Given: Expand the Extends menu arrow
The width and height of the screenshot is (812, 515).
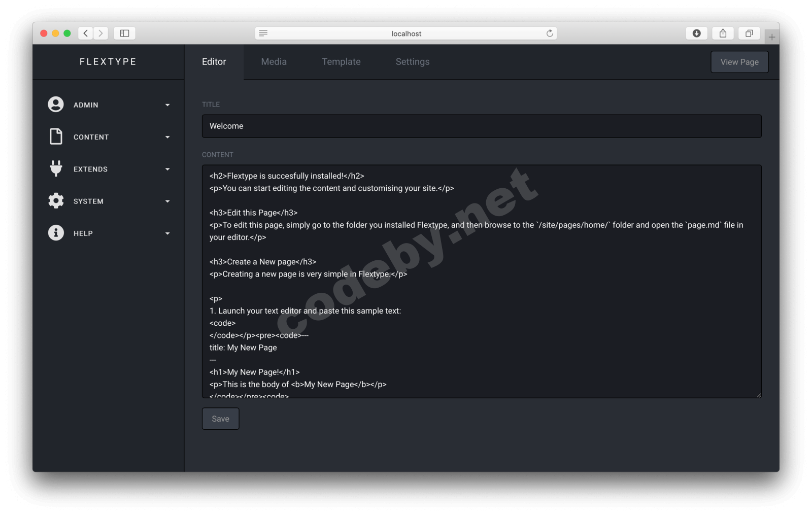Looking at the screenshot, I should tap(167, 169).
